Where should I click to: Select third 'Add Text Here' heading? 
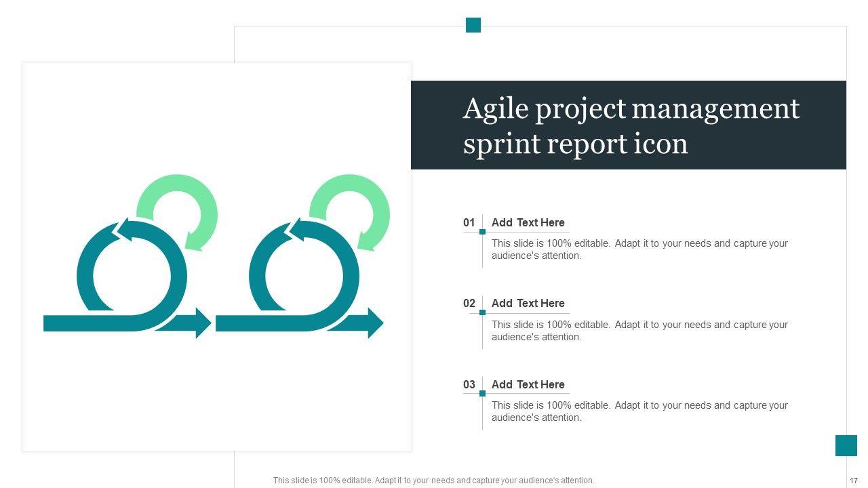[528, 384]
